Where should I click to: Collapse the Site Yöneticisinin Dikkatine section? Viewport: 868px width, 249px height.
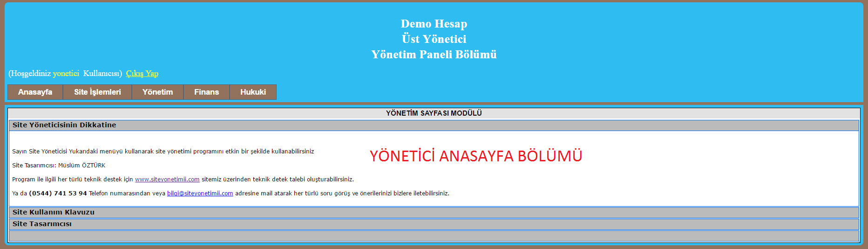64,125
